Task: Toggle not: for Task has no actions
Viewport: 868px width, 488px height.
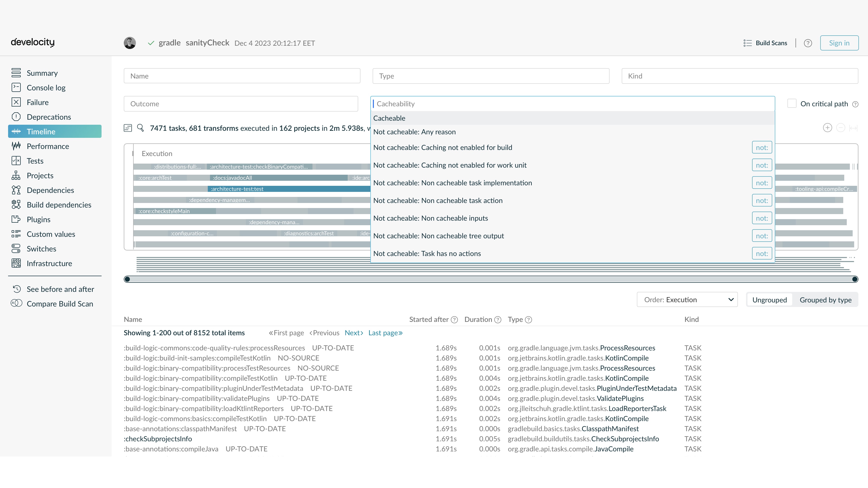Action: [x=762, y=254]
